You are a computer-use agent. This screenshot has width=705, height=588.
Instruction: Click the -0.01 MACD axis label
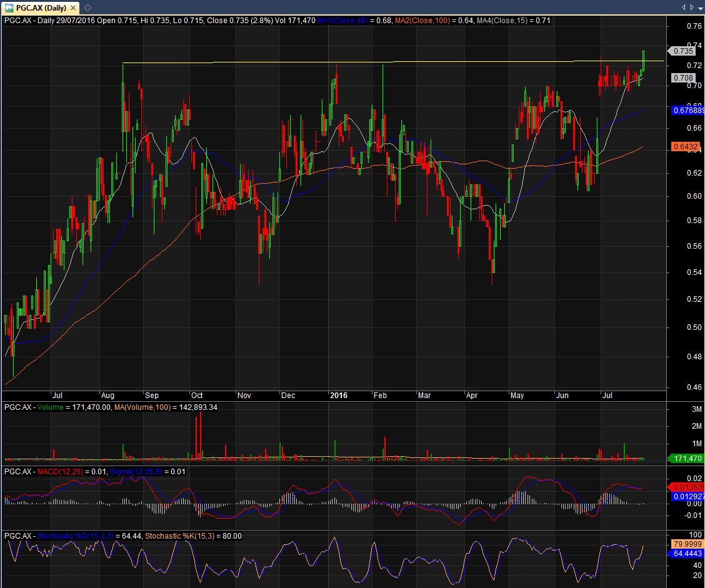tap(693, 515)
